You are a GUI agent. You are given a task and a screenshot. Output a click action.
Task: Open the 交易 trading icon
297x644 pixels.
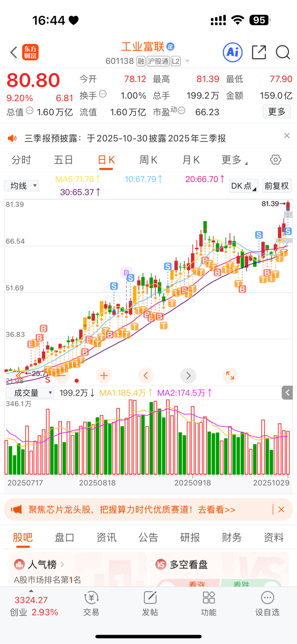[x=91, y=604]
